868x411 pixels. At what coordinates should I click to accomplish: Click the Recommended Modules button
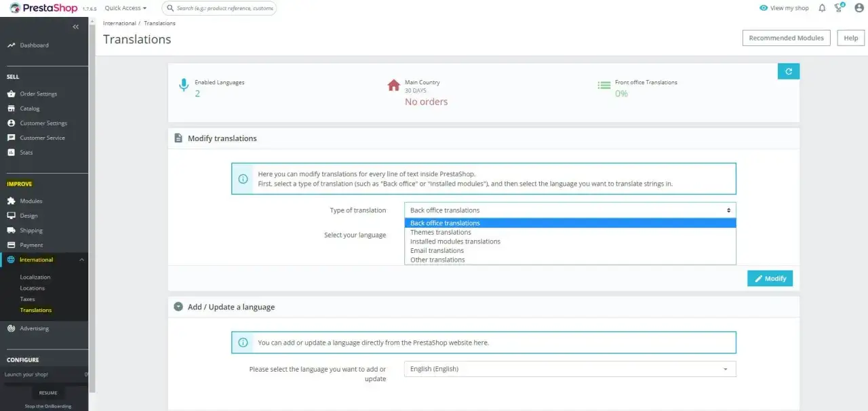786,38
